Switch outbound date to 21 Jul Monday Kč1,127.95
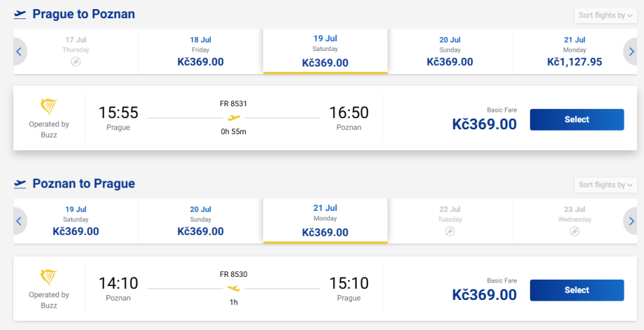The height and width of the screenshot is (330, 644). point(574,51)
